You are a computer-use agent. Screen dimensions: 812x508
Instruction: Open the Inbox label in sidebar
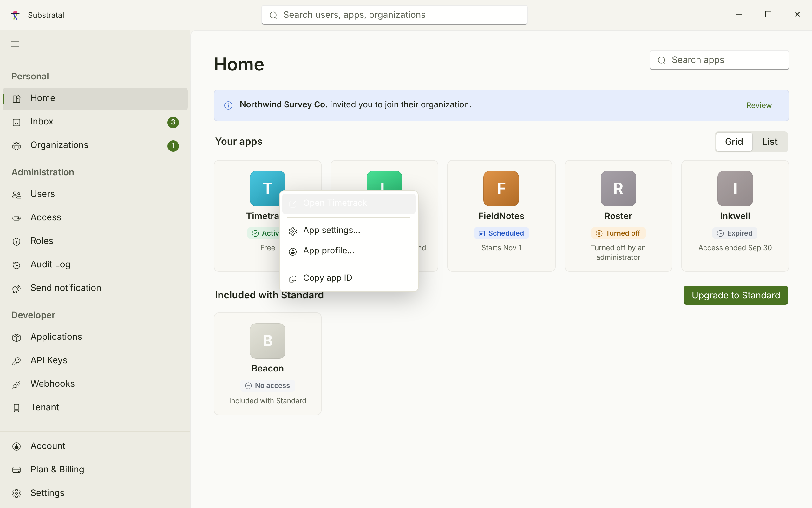click(x=42, y=122)
